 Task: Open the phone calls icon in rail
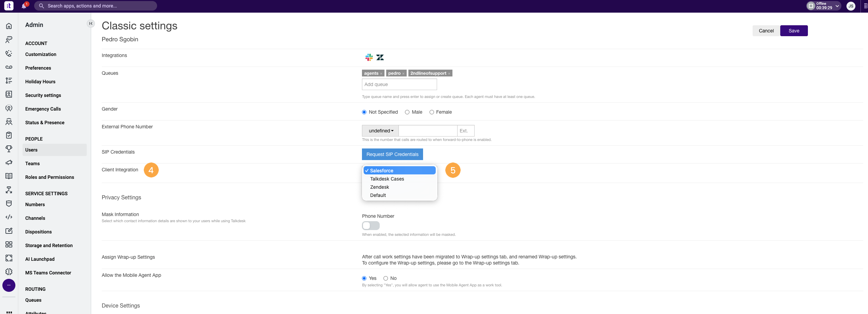pos(9,53)
